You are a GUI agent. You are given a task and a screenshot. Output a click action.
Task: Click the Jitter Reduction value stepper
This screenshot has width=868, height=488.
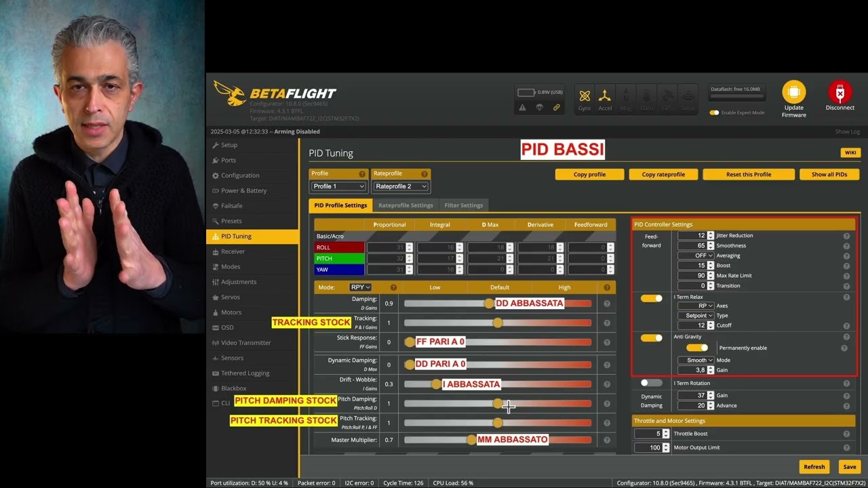click(x=711, y=236)
